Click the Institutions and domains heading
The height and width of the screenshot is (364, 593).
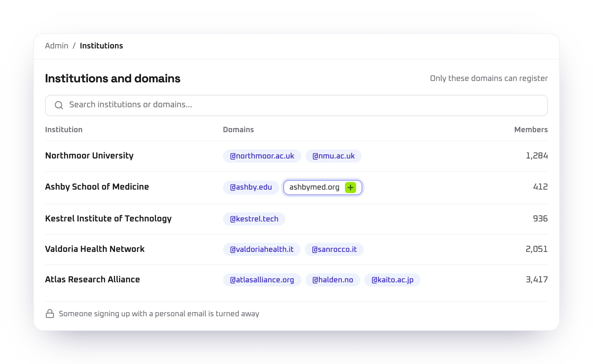pos(113,79)
